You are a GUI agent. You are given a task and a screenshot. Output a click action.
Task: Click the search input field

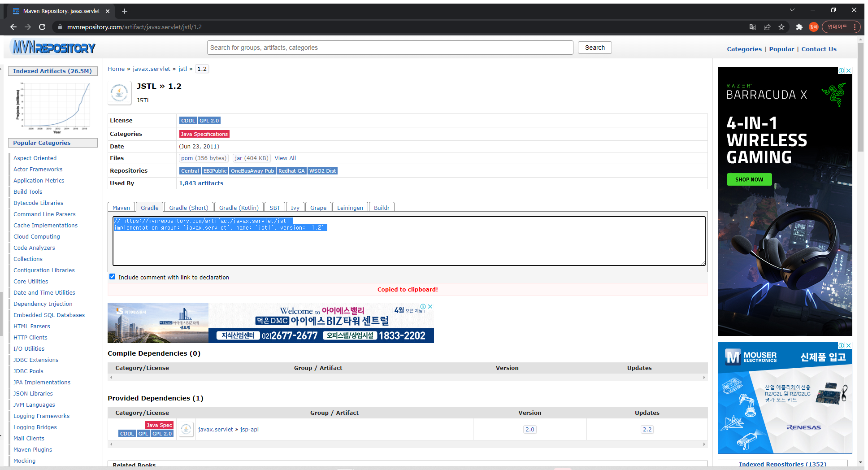390,48
